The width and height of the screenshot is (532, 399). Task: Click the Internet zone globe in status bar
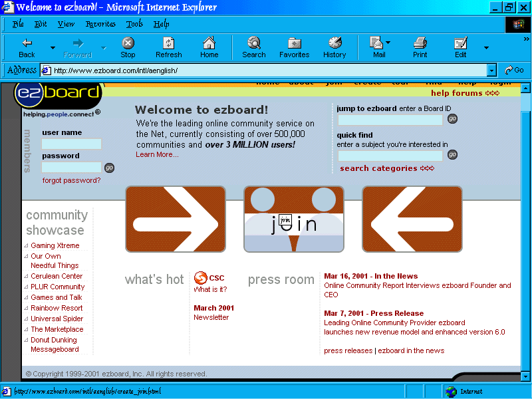(x=452, y=392)
